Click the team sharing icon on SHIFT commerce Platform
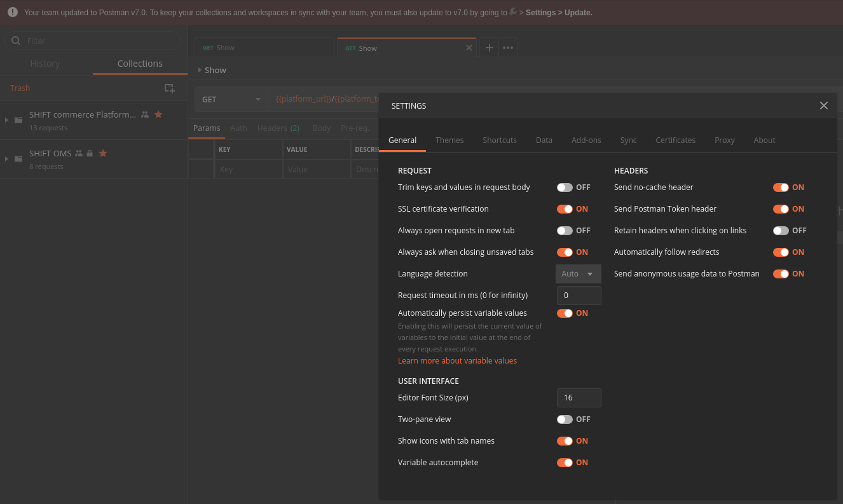 click(x=144, y=114)
